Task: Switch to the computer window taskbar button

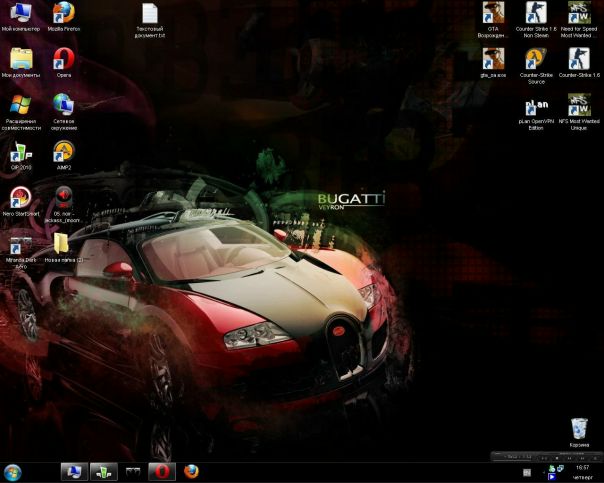Action: pyautogui.click(x=74, y=472)
